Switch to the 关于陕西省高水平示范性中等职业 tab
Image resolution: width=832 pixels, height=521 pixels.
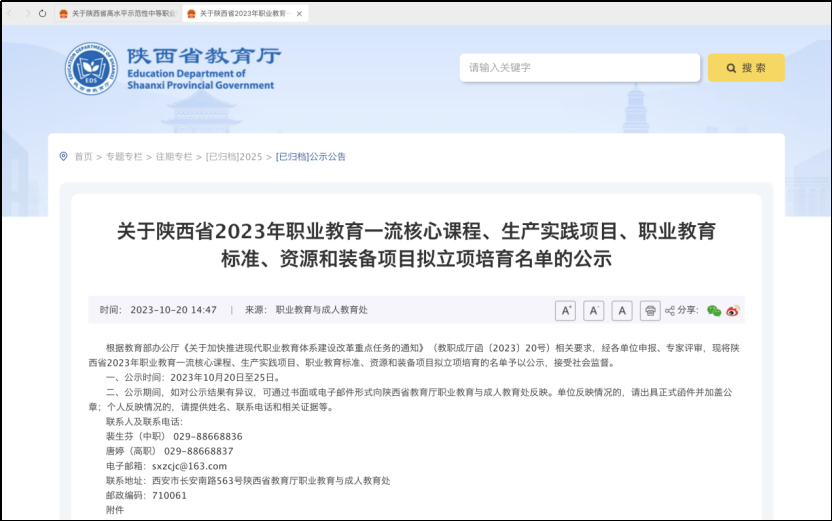(120, 14)
